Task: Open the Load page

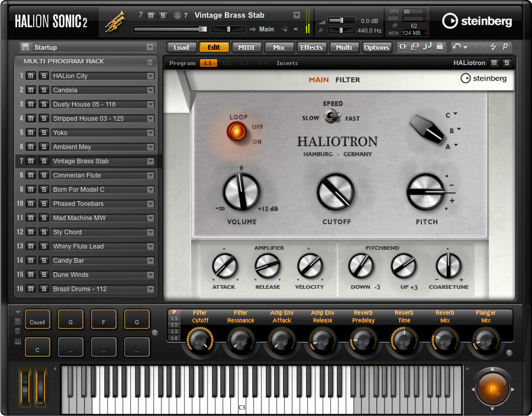Action: (x=181, y=47)
